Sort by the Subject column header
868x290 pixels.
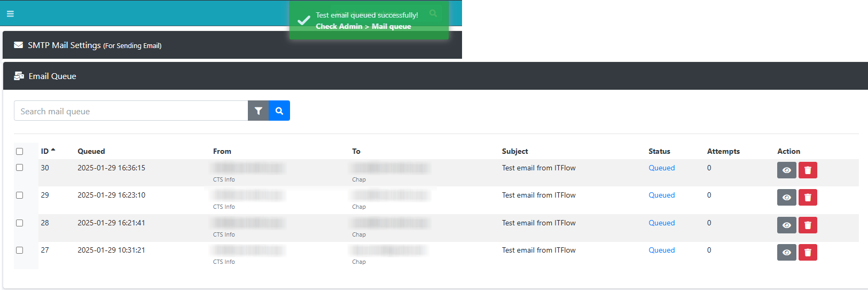515,151
